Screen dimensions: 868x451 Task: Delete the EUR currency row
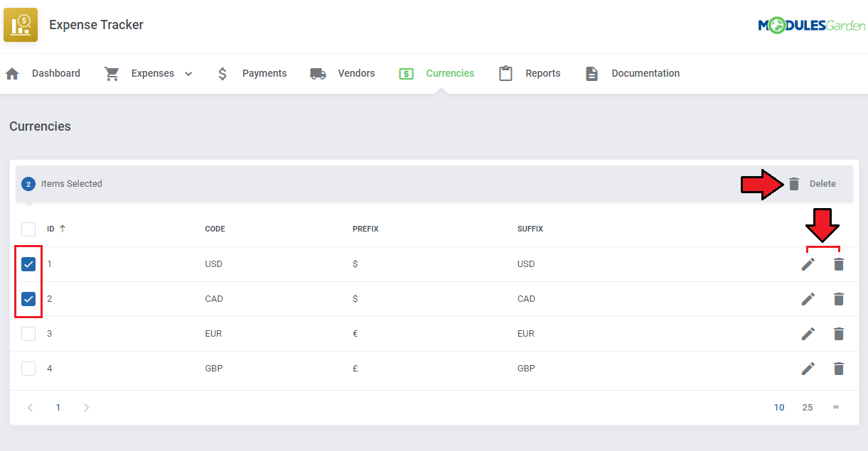click(839, 334)
